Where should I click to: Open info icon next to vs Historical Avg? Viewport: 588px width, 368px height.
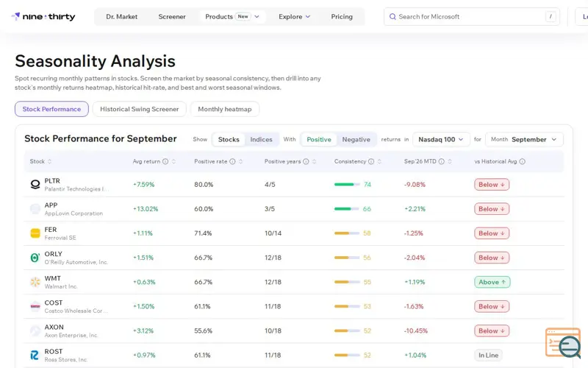(x=522, y=161)
